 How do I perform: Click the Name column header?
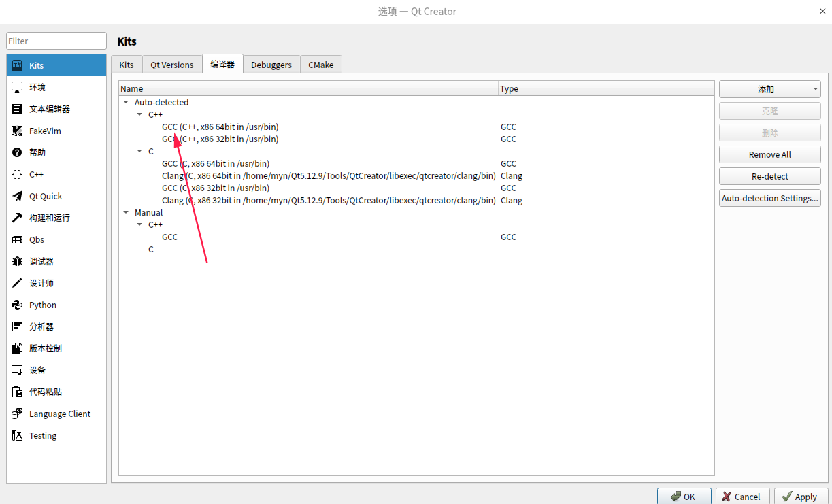[x=309, y=88]
